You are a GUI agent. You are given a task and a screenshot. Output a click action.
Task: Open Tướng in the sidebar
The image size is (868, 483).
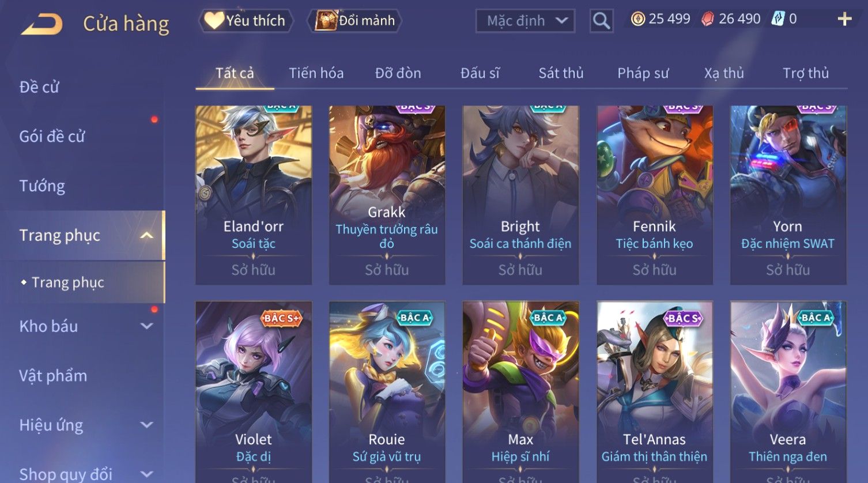click(x=42, y=186)
